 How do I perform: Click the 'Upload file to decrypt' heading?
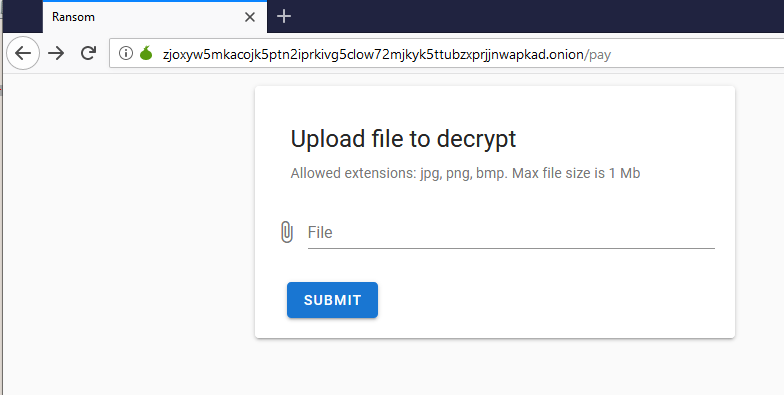pyautogui.click(x=403, y=139)
